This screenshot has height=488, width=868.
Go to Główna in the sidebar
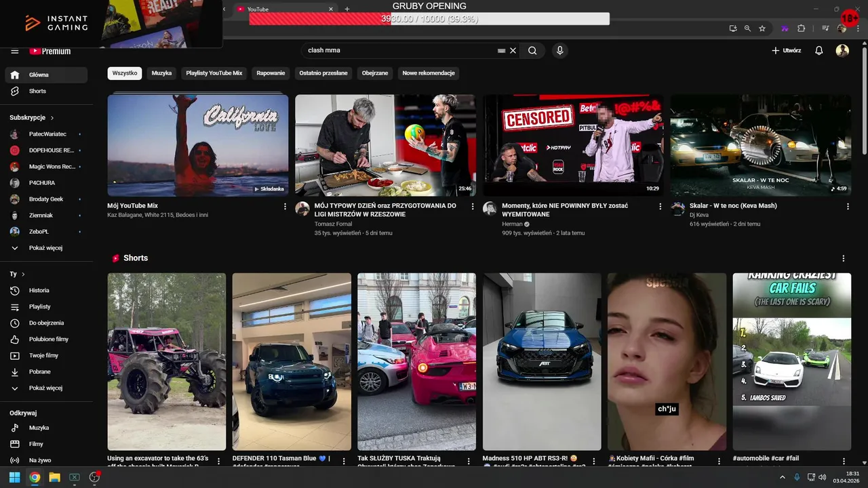coord(46,75)
